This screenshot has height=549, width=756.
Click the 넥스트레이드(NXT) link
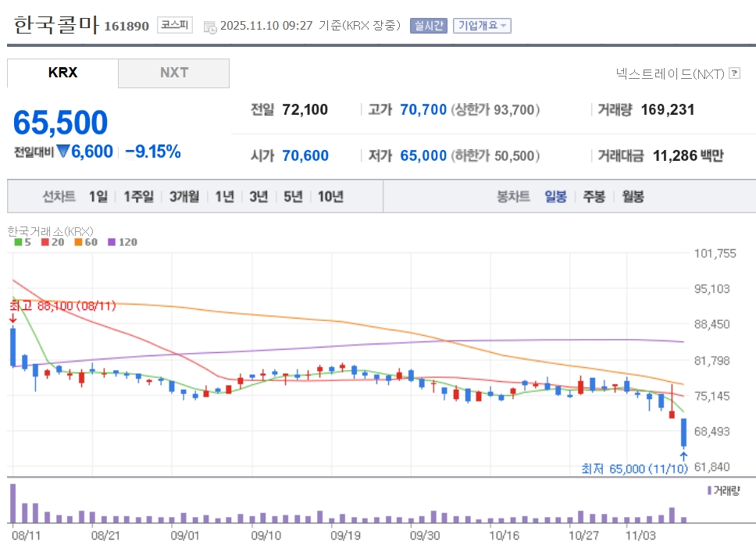click(x=670, y=73)
